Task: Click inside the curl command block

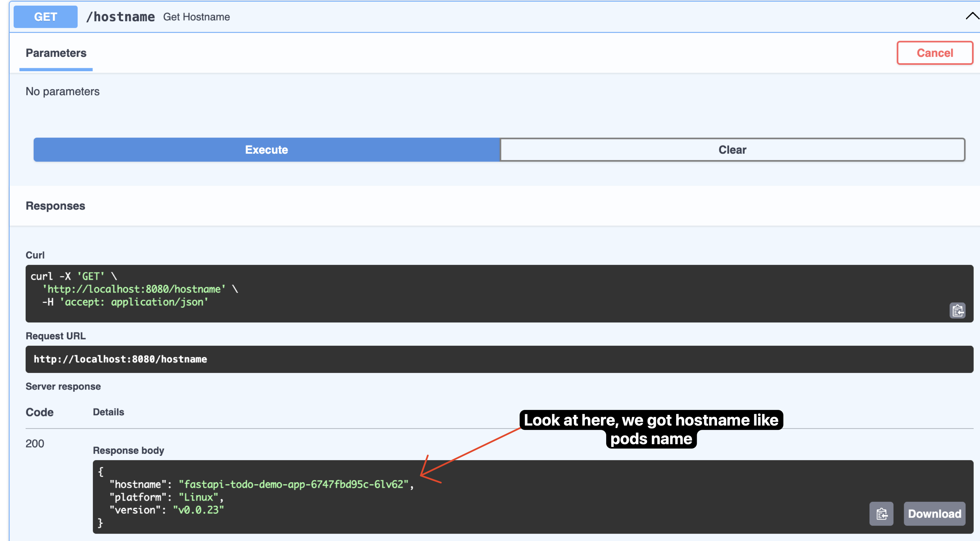Action: click(x=499, y=293)
